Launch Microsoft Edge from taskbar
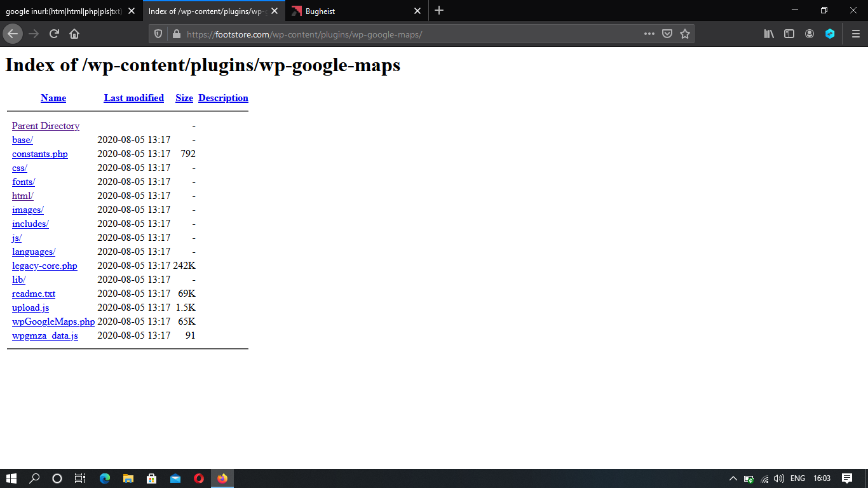The height and width of the screenshot is (488, 868). coord(105,478)
